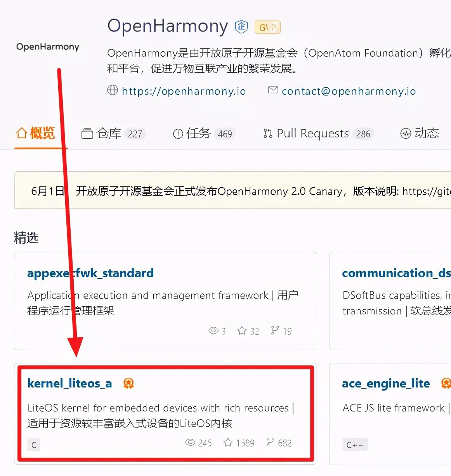The image size is (451, 476).
Task: Click the 精选 featured section heading
Action: click(26, 238)
